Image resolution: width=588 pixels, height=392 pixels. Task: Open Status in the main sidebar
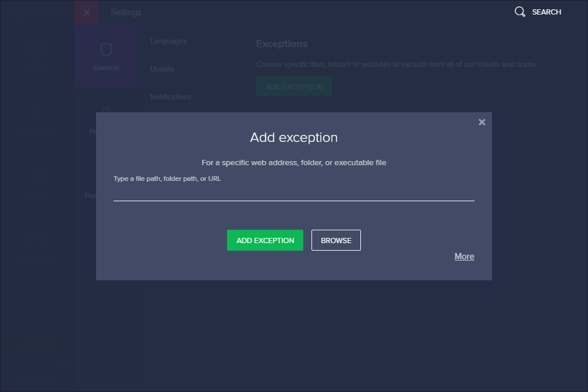tap(37, 56)
